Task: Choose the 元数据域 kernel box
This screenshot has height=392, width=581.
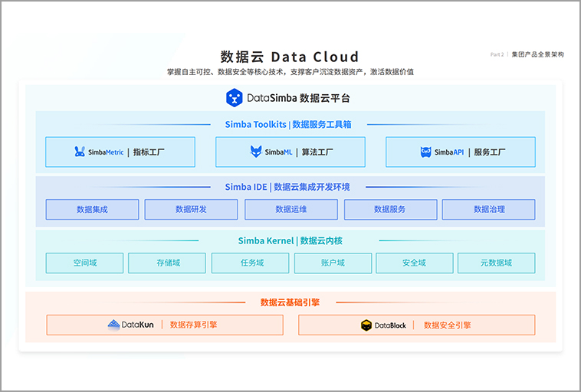Action: [497, 263]
